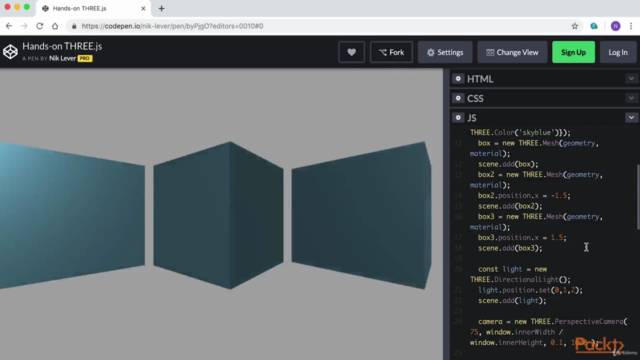
Task: Expand the CSS editor dropdown chevron
Action: point(631,98)
